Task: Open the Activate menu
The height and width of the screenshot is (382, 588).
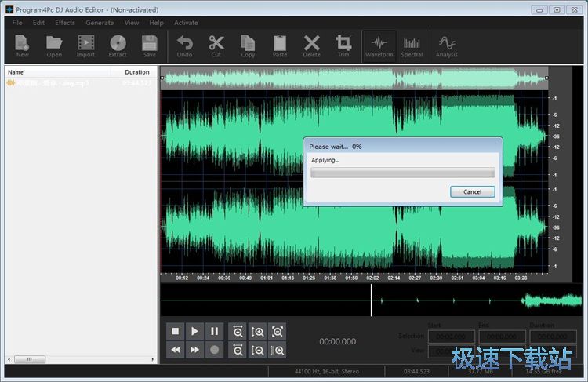Action: click(x=186, y=23)
